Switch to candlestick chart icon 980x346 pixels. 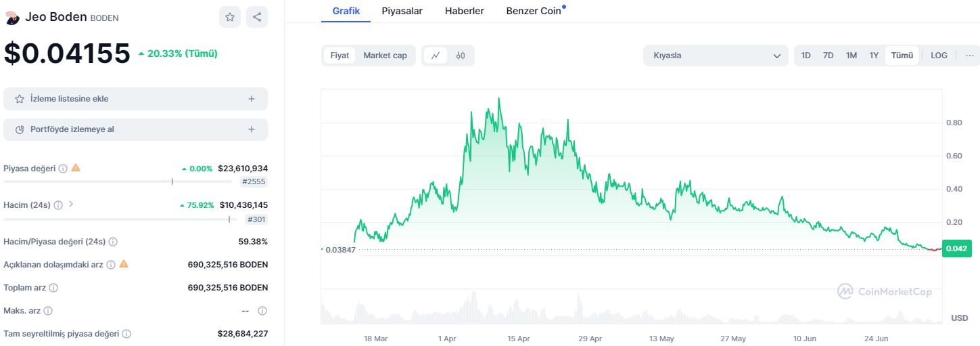point(461,56)
